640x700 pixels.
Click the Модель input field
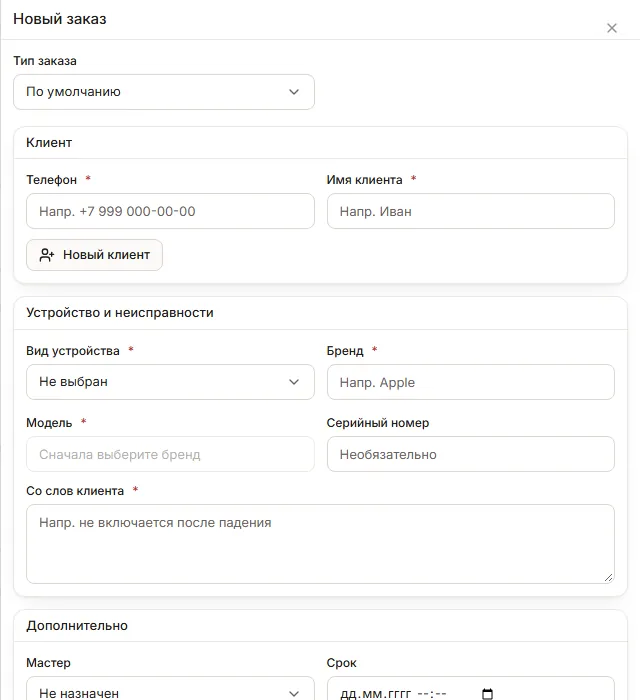(x=170, y=454)
